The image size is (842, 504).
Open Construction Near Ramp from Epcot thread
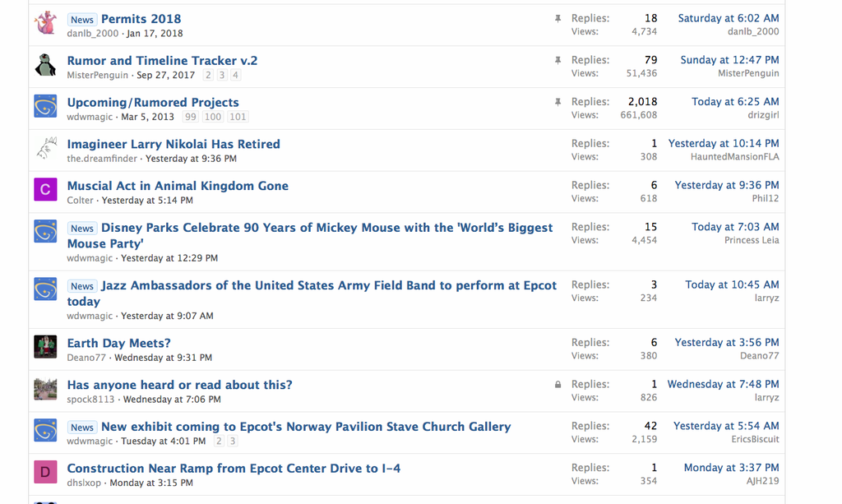click(x=234, y=469)
